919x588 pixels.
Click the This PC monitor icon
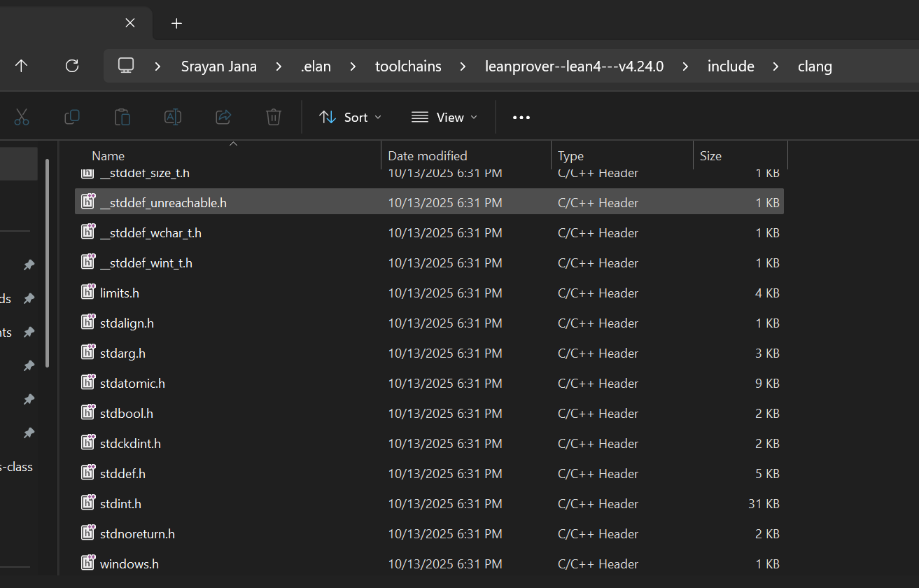(126, 66)
